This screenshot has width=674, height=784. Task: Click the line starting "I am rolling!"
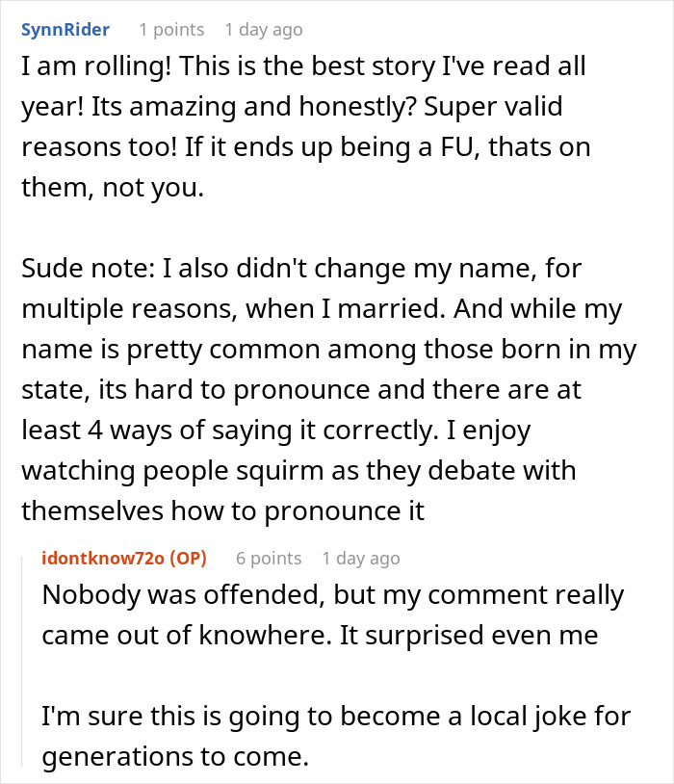(x=303, y=67)
